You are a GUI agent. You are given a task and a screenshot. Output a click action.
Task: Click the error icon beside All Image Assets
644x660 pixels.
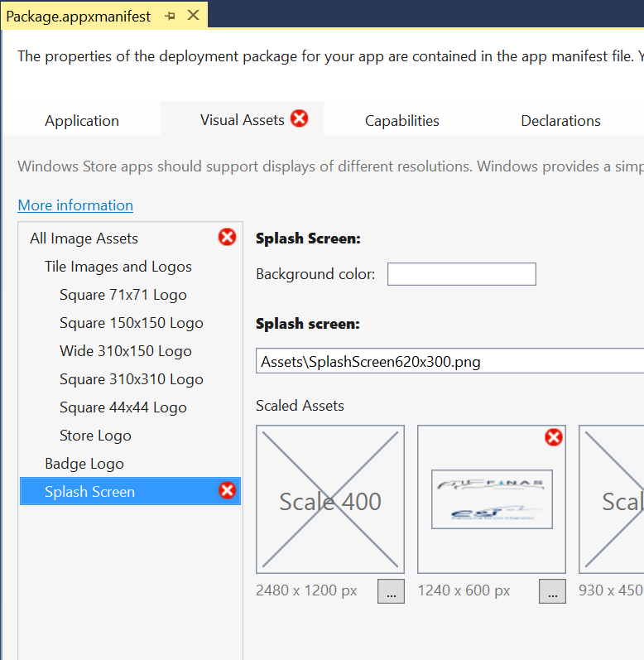tap(227, 237)
